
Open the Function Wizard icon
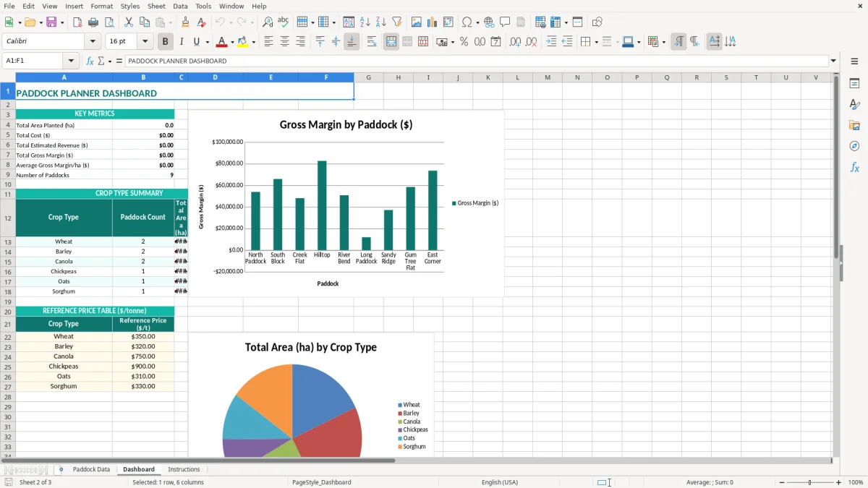(x=90, y=61)
